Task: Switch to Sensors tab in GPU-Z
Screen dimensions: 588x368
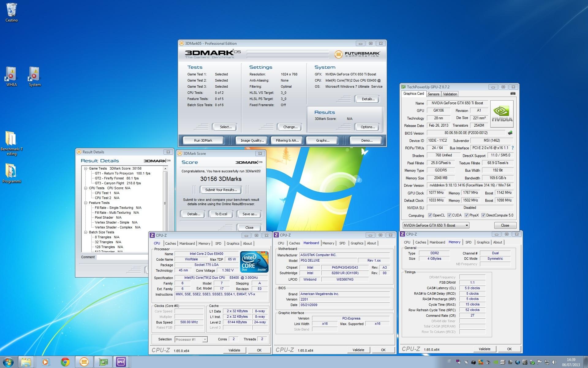Action: (433, 94)
